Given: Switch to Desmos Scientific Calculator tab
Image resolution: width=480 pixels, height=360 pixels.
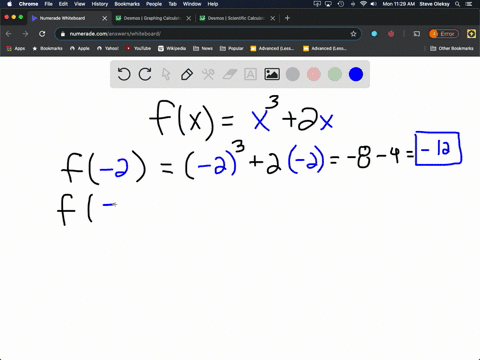Looking at the screenshot, I should pyautogui.click(x=236, y=18).
